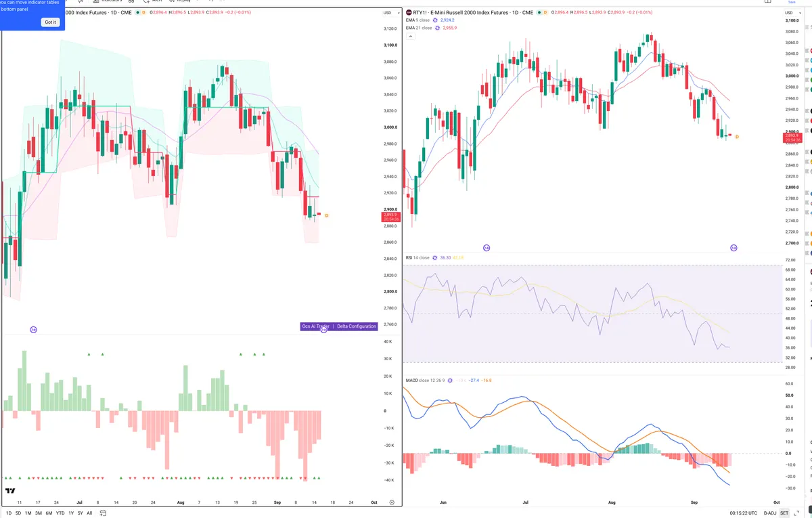The width and height of the screenshot is (812, 518).
Task: Switch to 1D time range
Action: (x=9, y=513)
